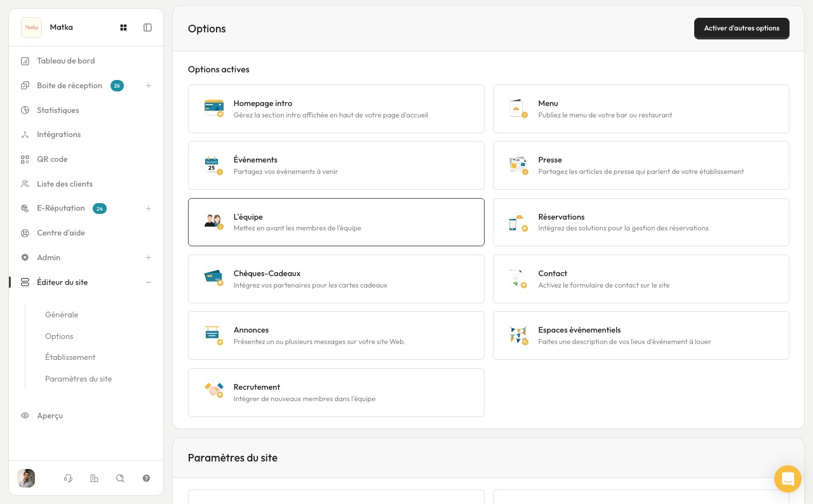Screen dimensions: 813x504
Task: Click the Éditeur du site icon
Action: tap(25, 282)
